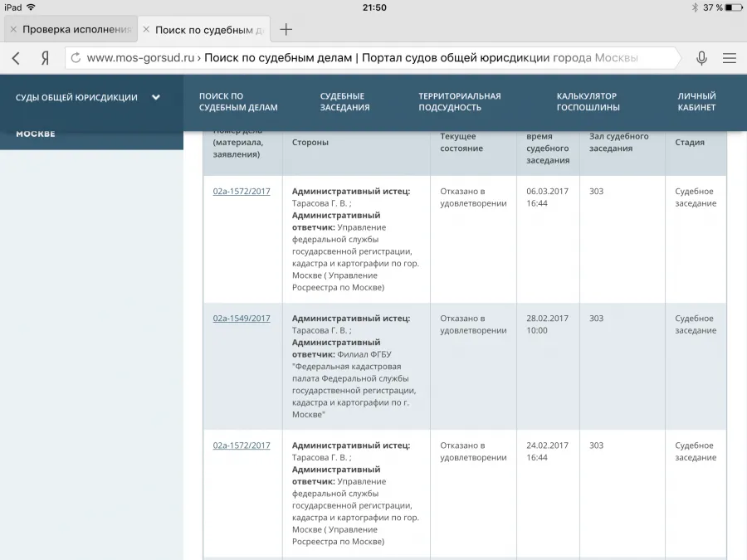
Task: Tap Судебное заседание in the 24.02.2017 row
Action: (x=696, y=451)
